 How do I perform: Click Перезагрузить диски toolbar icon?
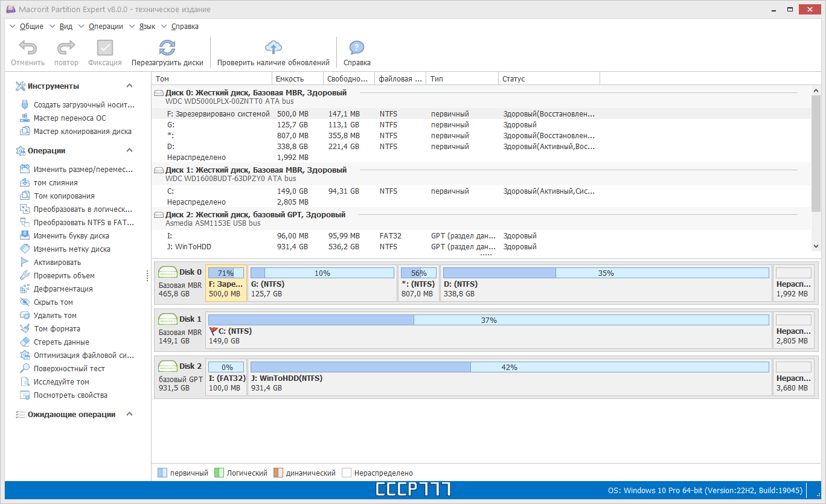(x=168, y=52)
